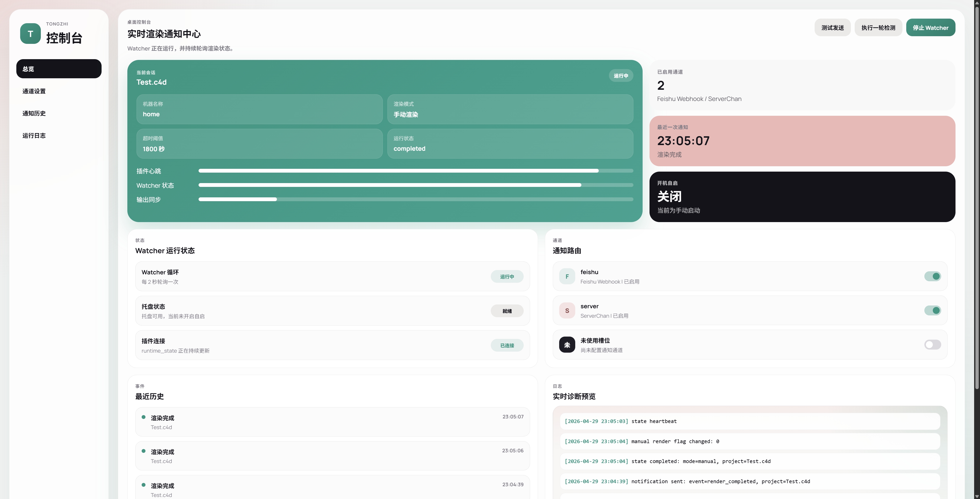980x499 pixels.
Task: Click the 最近一次通知 23:05:07 card
Action: (x=802, y=141)
